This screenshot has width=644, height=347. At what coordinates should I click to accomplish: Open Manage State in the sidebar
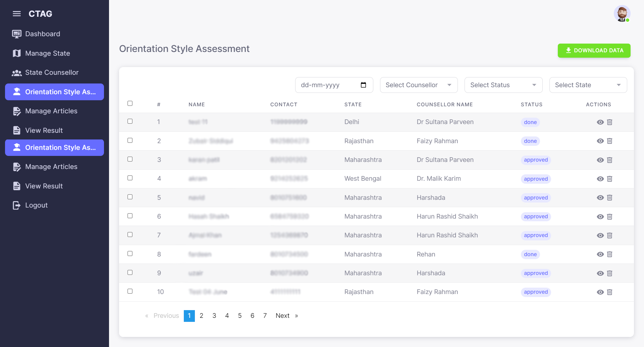(54, 53)
